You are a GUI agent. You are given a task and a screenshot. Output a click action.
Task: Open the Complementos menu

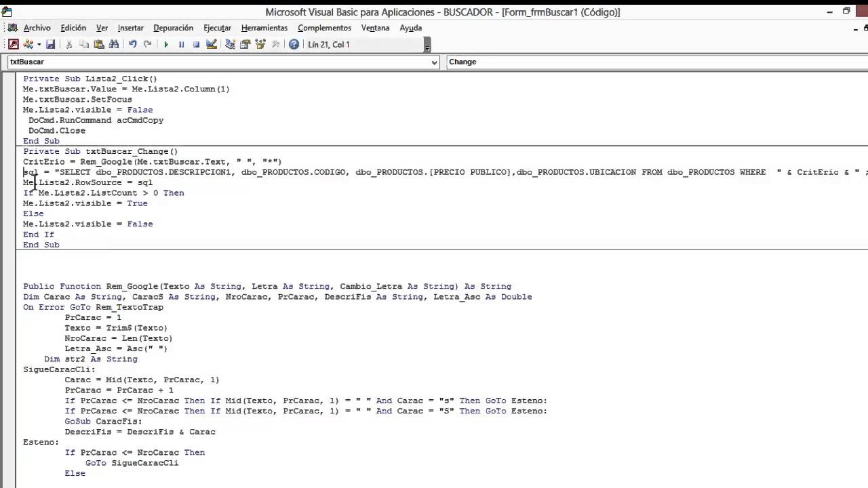(324, 28)
